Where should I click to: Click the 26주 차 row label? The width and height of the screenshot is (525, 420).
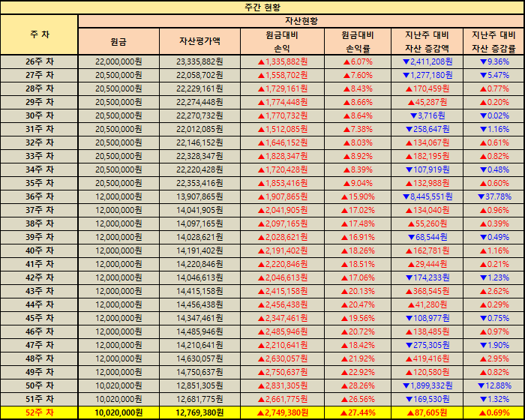click(x=39, y=61)
